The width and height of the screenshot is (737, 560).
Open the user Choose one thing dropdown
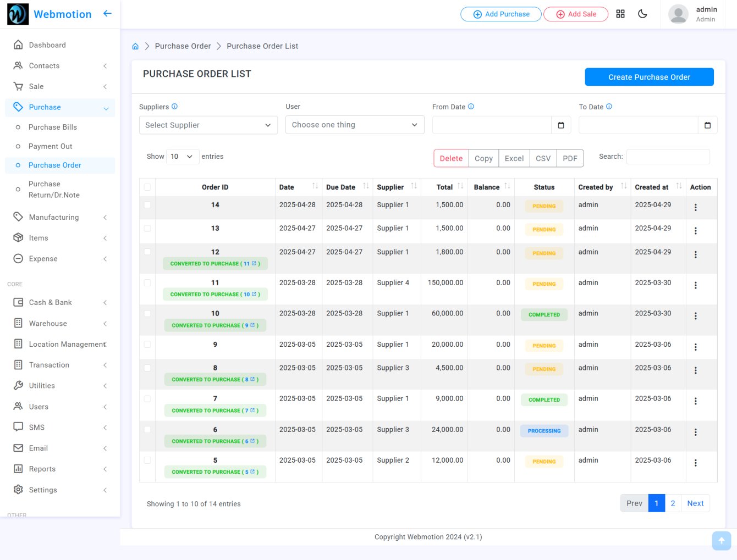pyautogui.click(x=354, y=125)
